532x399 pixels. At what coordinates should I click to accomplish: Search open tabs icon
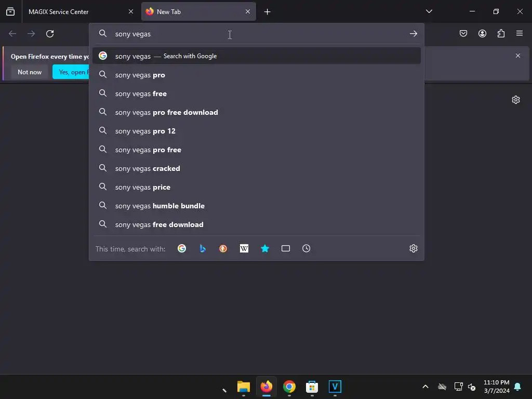(286, 248)
